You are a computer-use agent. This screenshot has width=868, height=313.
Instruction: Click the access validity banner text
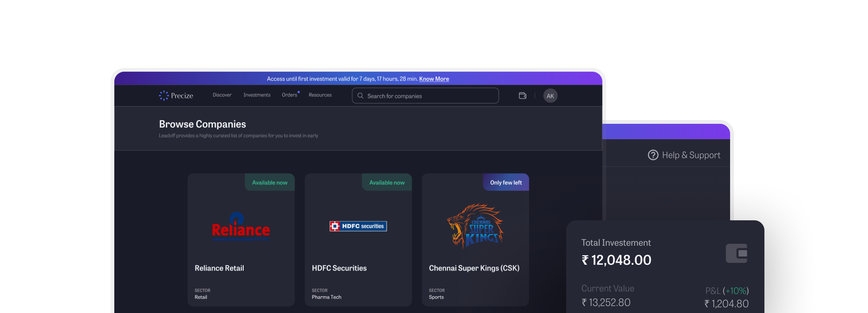click(x=342, y=79)
